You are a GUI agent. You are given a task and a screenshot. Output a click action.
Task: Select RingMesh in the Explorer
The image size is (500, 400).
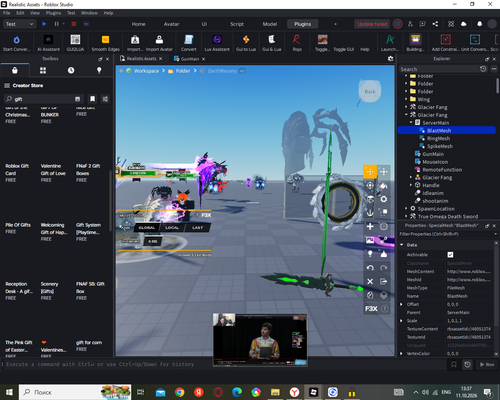click(438, 138)
